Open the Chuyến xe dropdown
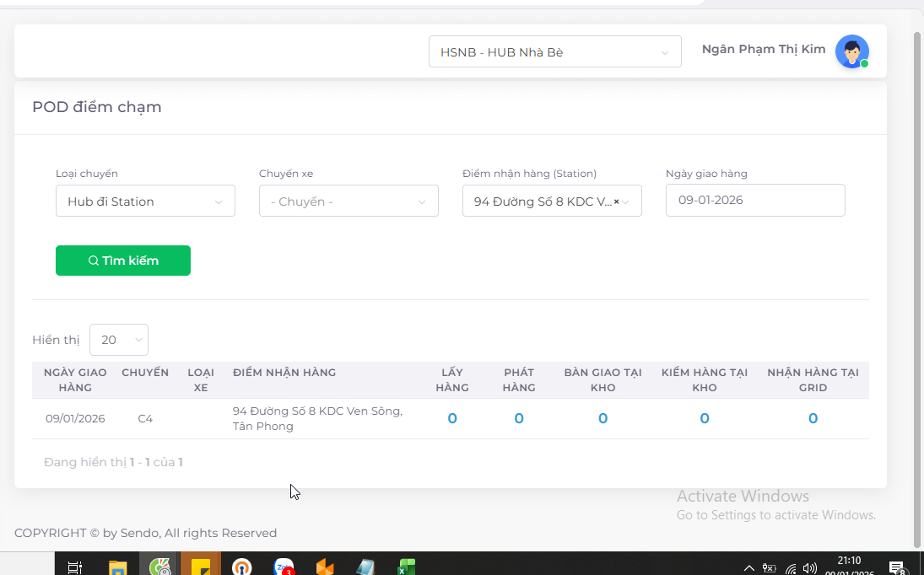This screenshot has width=924, height=575. click(349, 201)
